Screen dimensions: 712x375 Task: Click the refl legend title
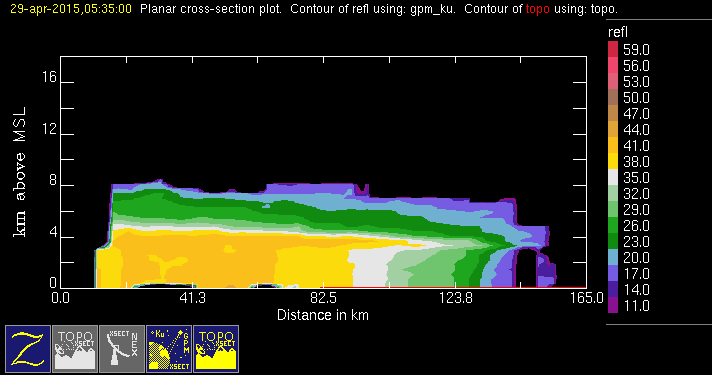[x=618, y=32]
